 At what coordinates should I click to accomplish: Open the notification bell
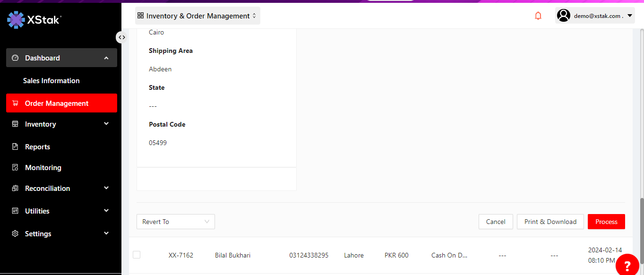tap(538, 16)
